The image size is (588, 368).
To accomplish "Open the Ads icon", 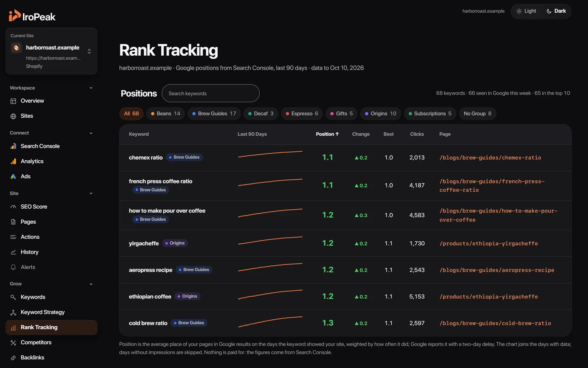I will tap(13, 176).
